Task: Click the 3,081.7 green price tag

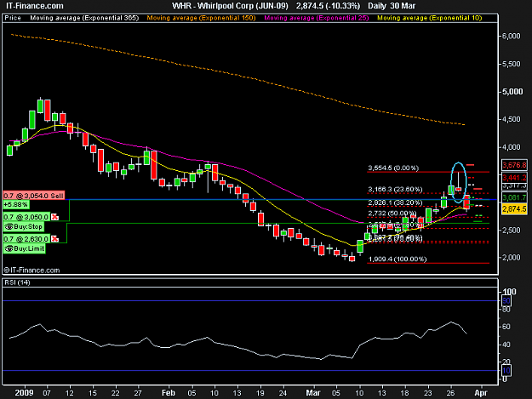Action: coord(514,197)
